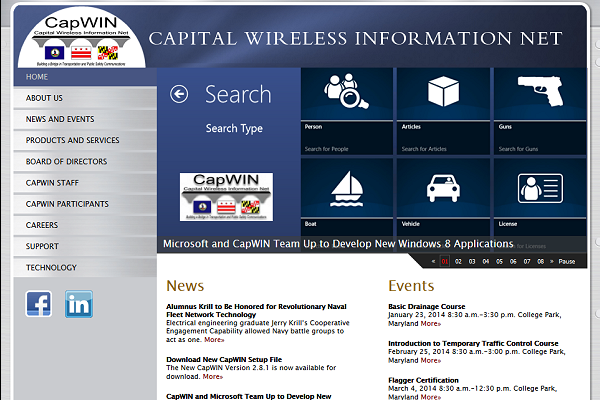This screenshot has height=400, width=600.
Task: Click the Microsoft and CapWIN Team Up slide caption
Action: [x=338, y=244]
